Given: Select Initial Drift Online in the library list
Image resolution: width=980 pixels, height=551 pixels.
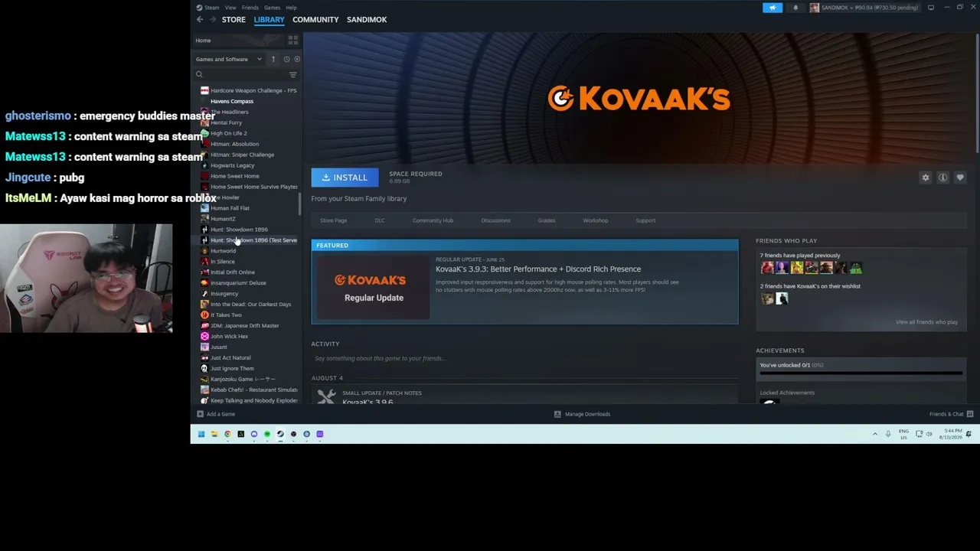Looking at the screenshot, I should click(233, 272).
